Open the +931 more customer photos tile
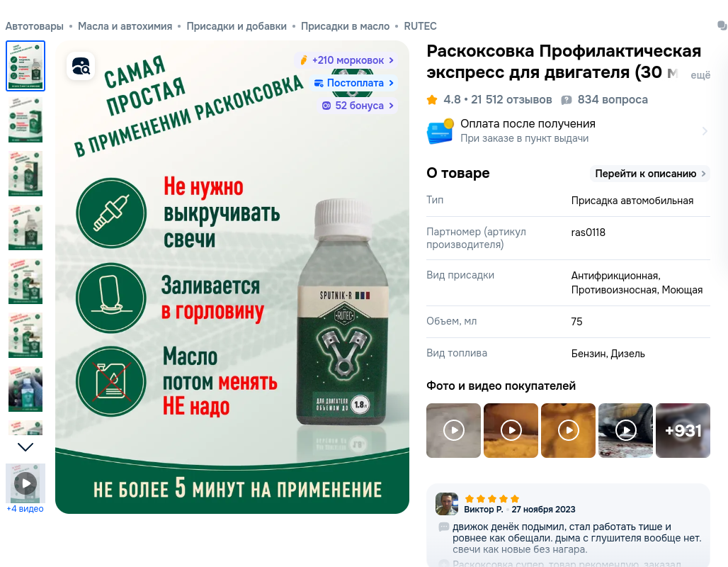 coord(683,430)
